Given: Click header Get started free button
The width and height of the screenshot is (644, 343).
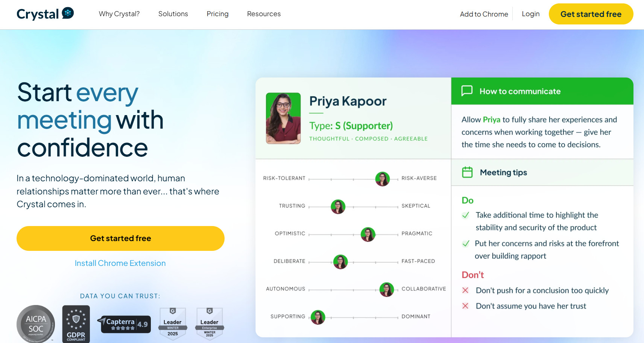Looking at the screenshot, I should coord(591,14).
